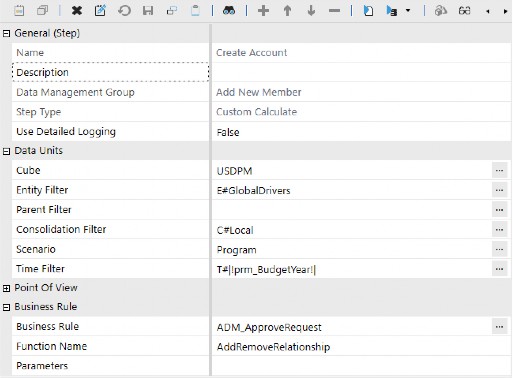Open the ellipsis button for Parent Filter
The image size is (513, 378).
click(499, 210)
